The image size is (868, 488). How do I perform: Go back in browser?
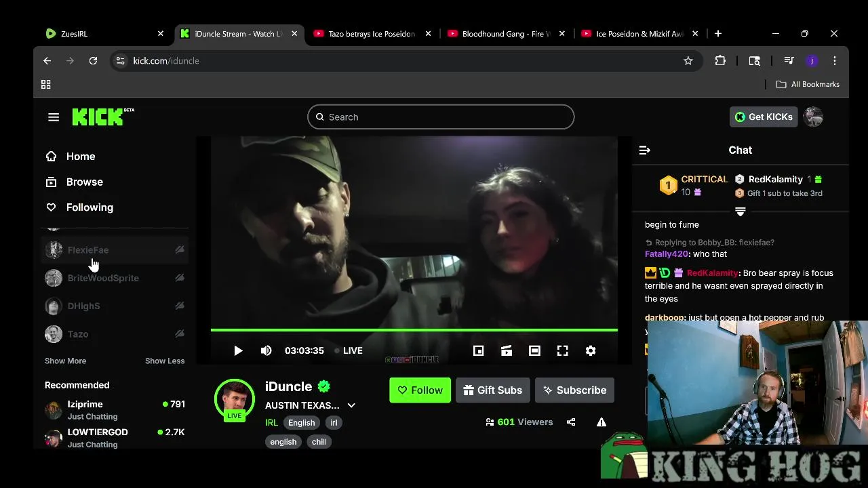[x=47, y=61]
